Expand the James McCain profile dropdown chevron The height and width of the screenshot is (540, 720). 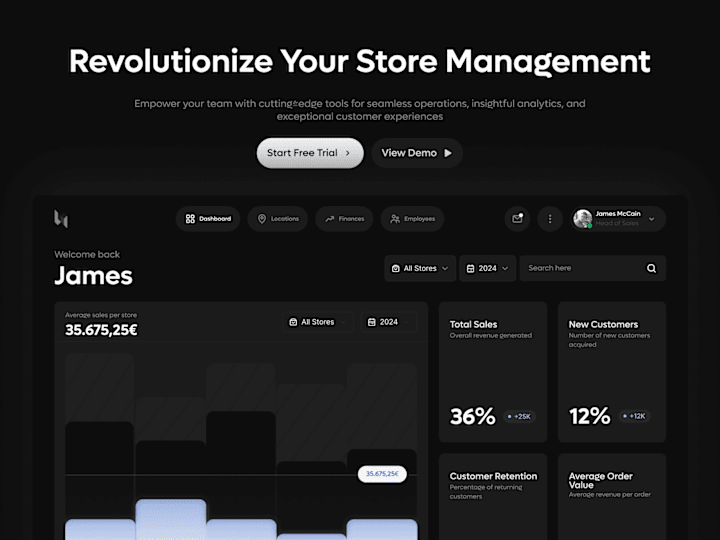pos(651,219)
